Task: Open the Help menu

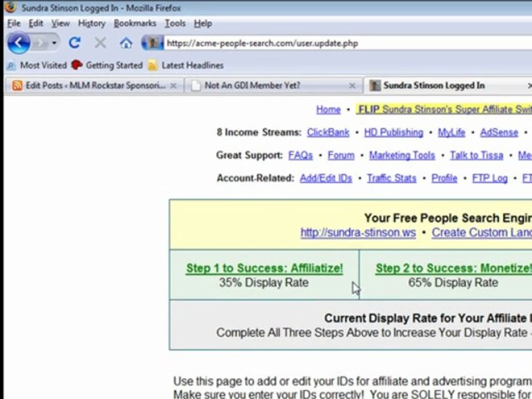Action: pyautogui.click(x=203, y=23)
